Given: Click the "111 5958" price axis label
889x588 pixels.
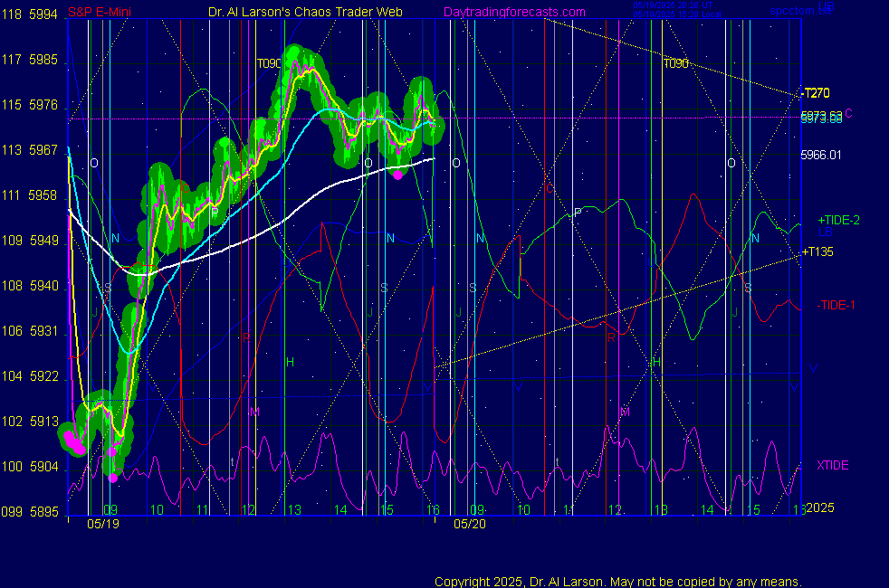Looking at the screenshot, I should [30, 195].
